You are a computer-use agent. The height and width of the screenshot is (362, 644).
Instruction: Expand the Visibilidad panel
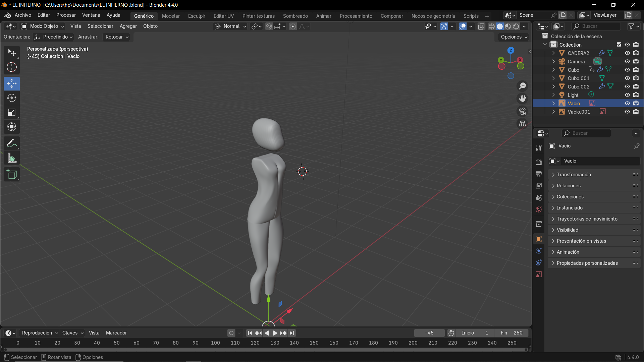(594, 230)
